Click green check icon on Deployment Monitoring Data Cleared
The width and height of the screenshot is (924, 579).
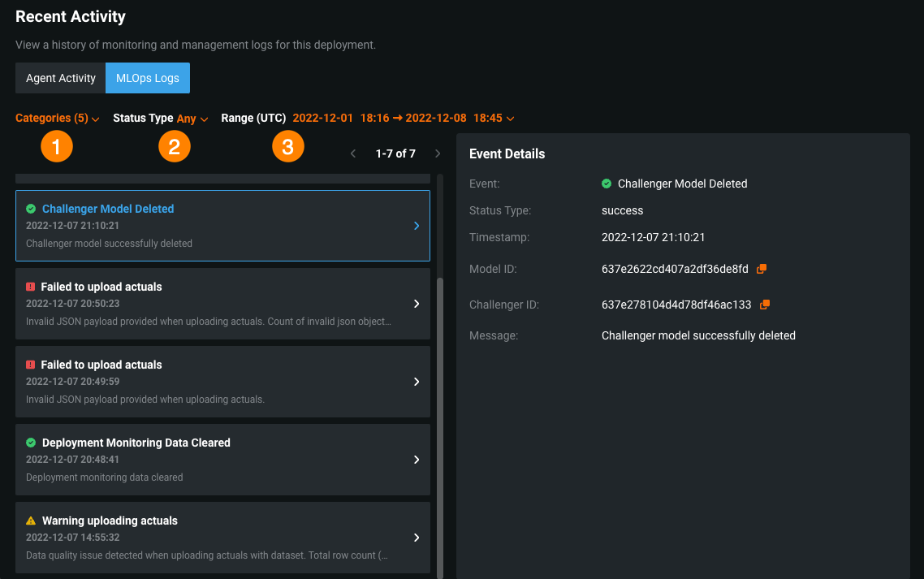pyautogui.click(x=31, y=443)
